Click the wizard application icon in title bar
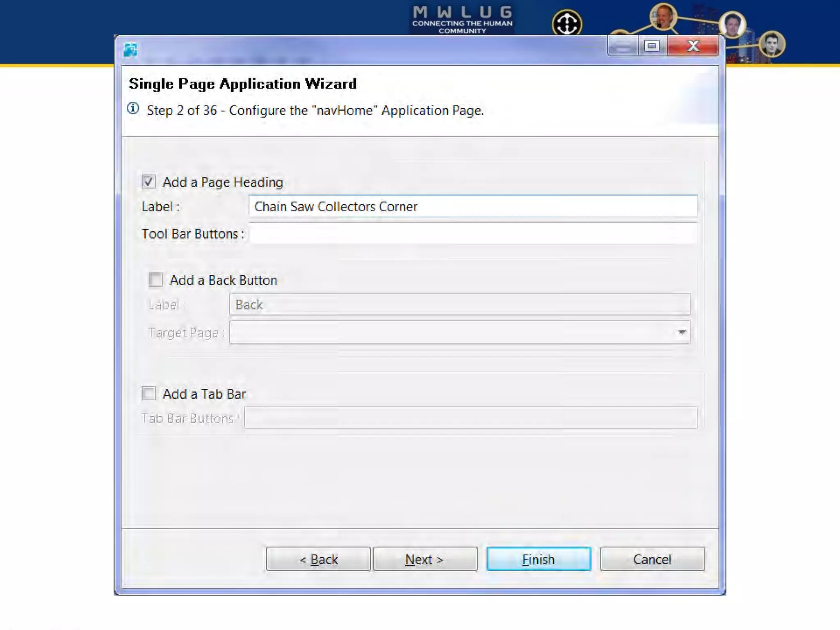The height and width of the screenshot is (630, 840). (130, 50)
